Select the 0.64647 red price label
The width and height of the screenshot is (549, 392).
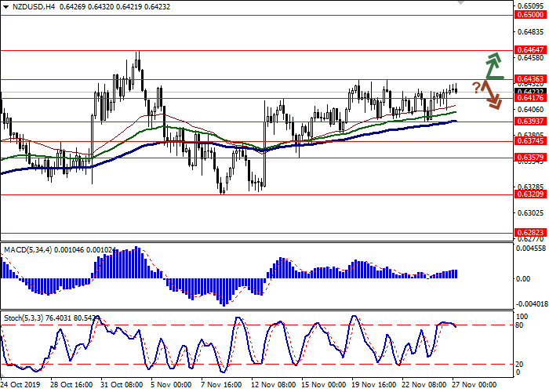click(529, 49)
